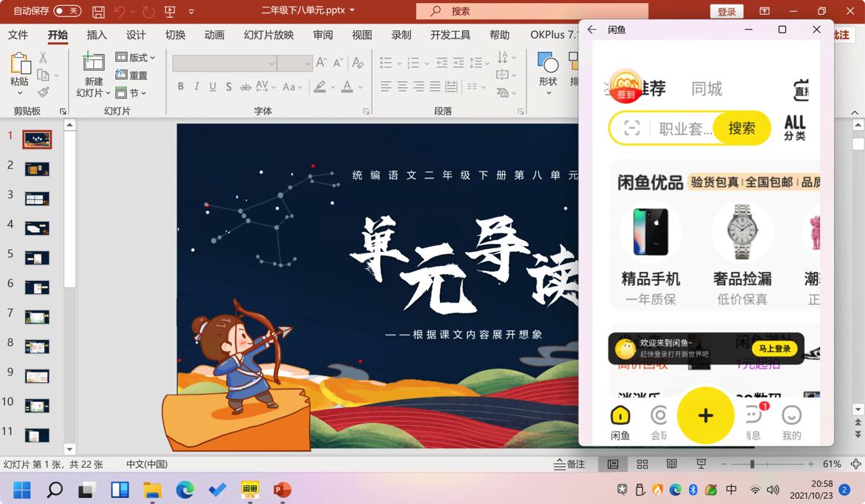This screenshot has width=865, height=504.
Task: Toggle bold text formatting
Action: tap(180, 86)
